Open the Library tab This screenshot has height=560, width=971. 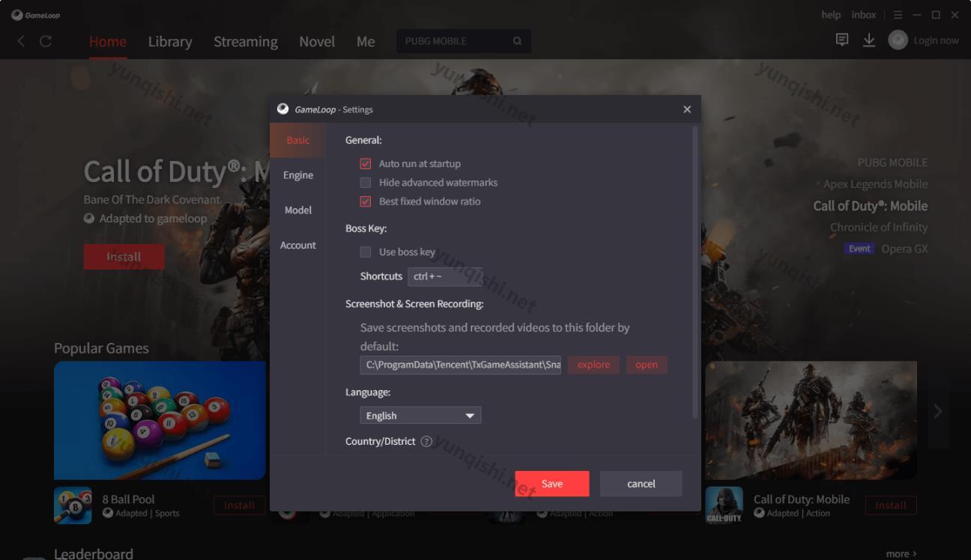pos(170,41)
